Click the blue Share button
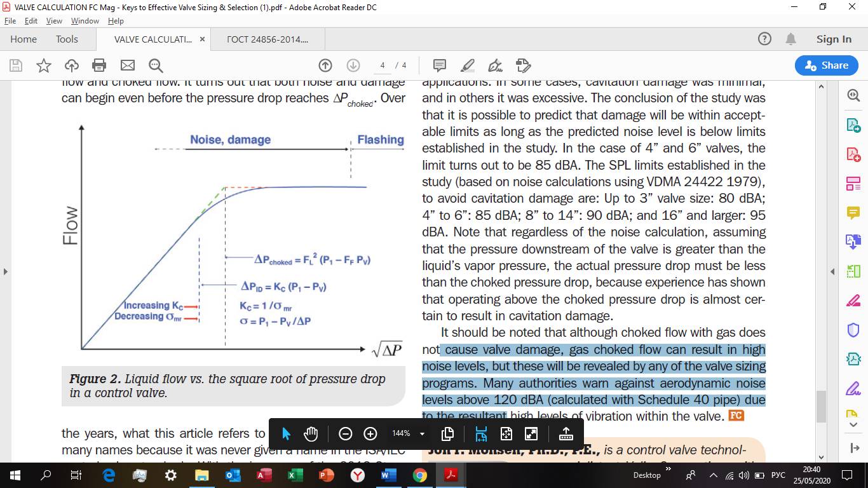868x488 pixels. point(827,65)
